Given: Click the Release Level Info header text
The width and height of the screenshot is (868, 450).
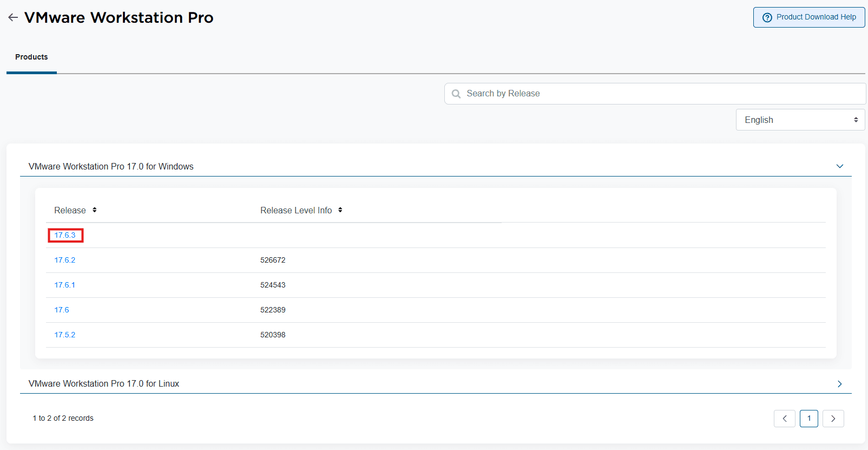Looking at the screenshot, I should tap(296, 210).
